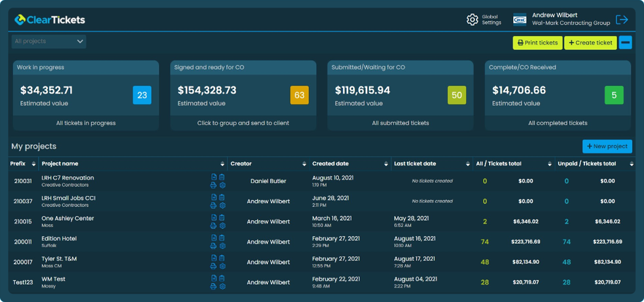Sort table by Project name column arrow

pyautogui.click(x=223, y=164)
